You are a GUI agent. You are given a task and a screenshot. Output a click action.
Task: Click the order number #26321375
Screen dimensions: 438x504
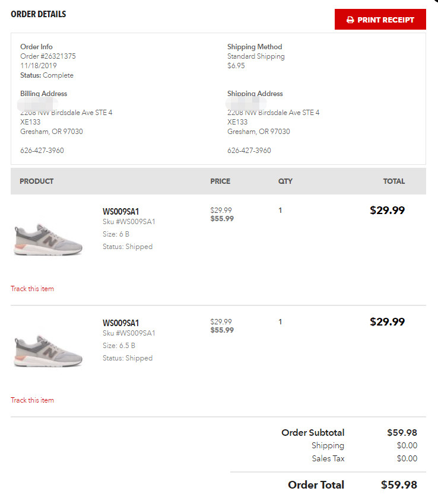tap(48, 56)
